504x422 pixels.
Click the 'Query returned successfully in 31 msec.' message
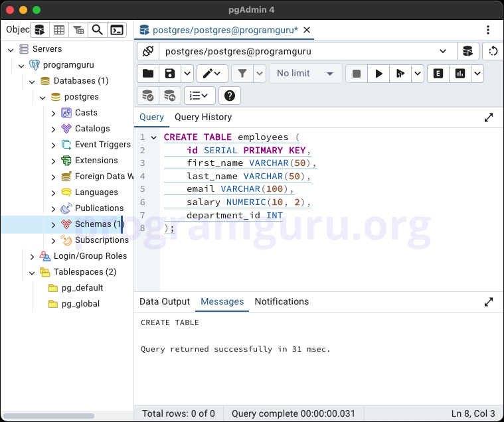[x=235, y=349]
